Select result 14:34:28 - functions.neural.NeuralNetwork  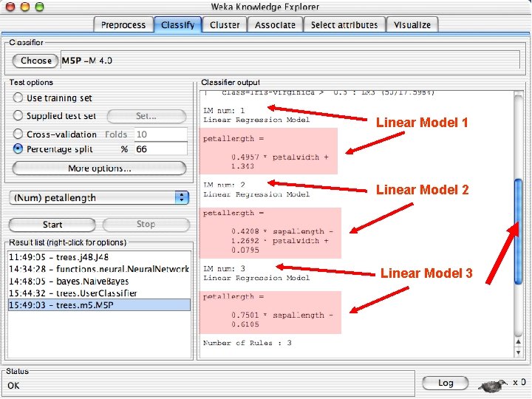coord(99,269)
